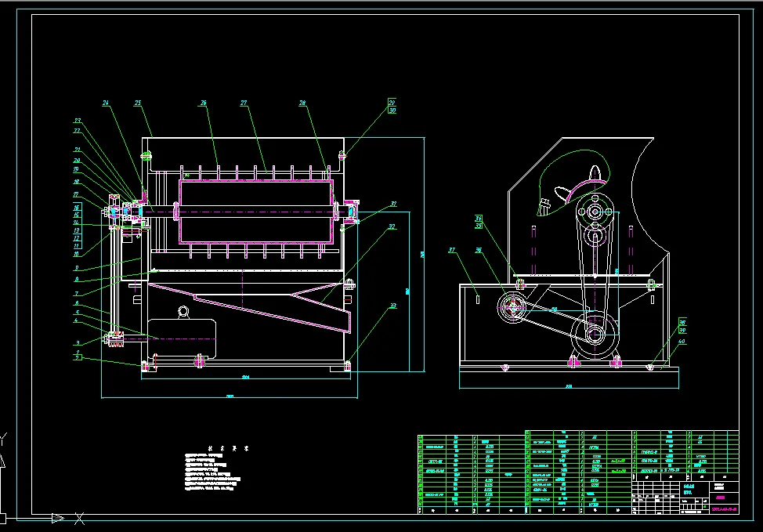This screenshot has width=763, height=532.
Task: Click part callout number 7
Action: pos(77,293)
